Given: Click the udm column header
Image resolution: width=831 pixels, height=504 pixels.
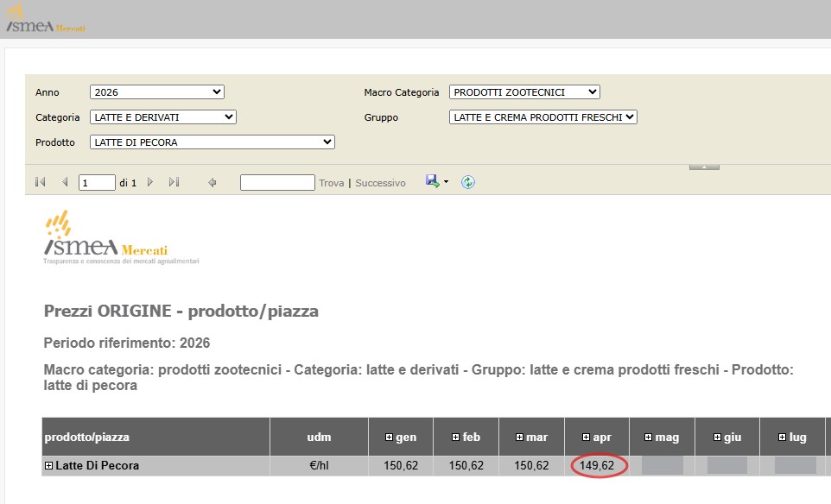Looking at the screenshot, I should click(319, 437).
